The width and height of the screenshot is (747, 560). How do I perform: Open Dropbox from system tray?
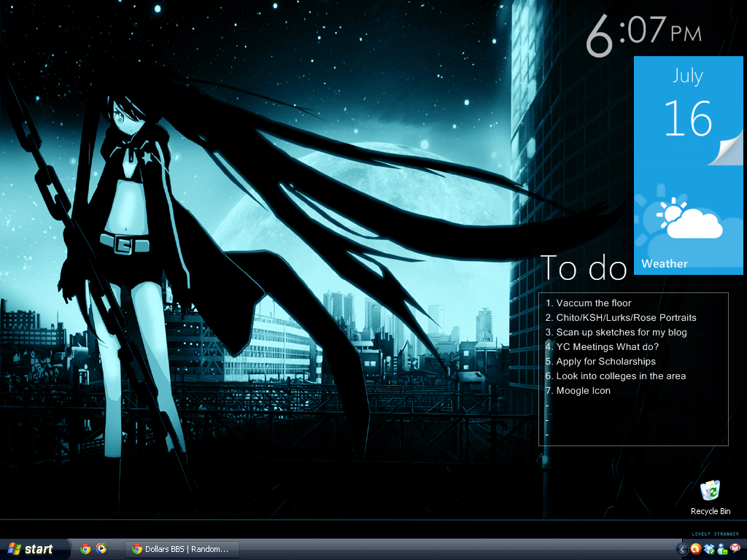click(709, 550)
